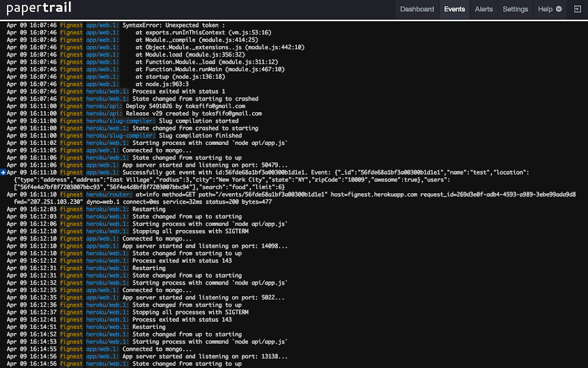Viewport: 588px width, 368px height.
Task: Switch to the Events tab
Action: tap(455, 9)
